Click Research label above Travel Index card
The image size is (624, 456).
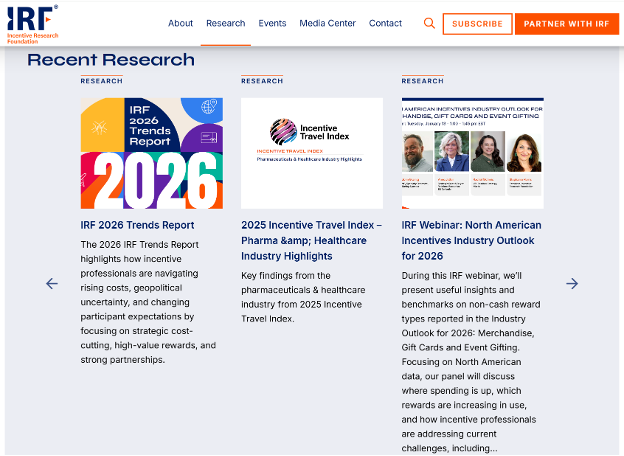(262, 81)
